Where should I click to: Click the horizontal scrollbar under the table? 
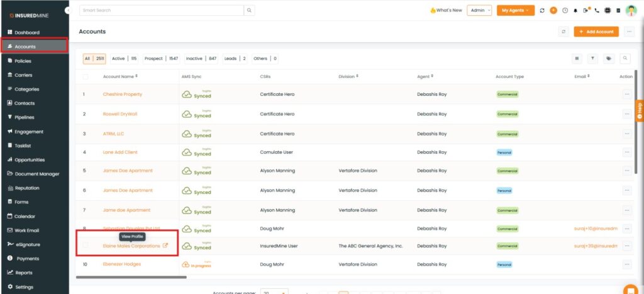131,276
